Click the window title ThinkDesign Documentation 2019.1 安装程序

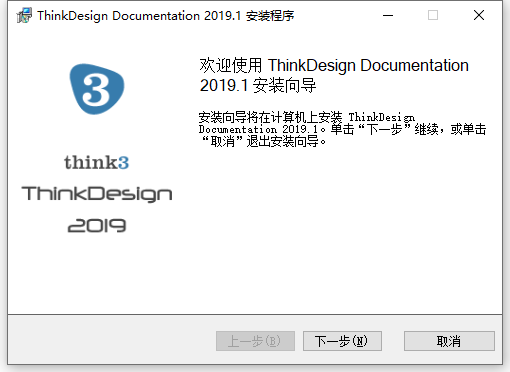click(x=166, y=16)
